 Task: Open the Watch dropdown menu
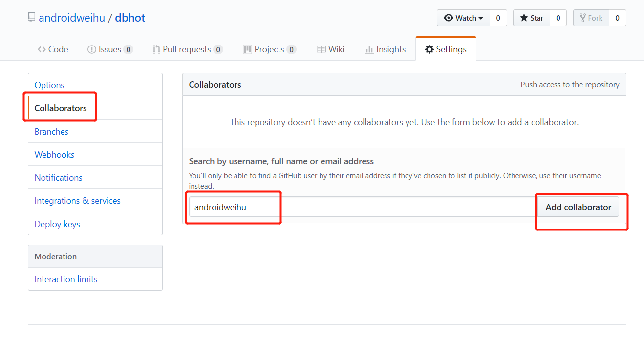(463, 18)
